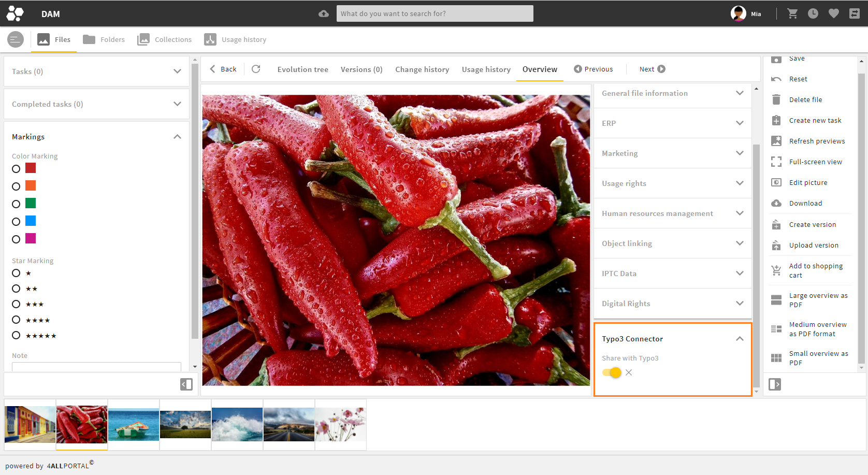The height and width of the screenshot is (475, 868).
Task: Select the one-star marking radio
Action: [16, 273]
